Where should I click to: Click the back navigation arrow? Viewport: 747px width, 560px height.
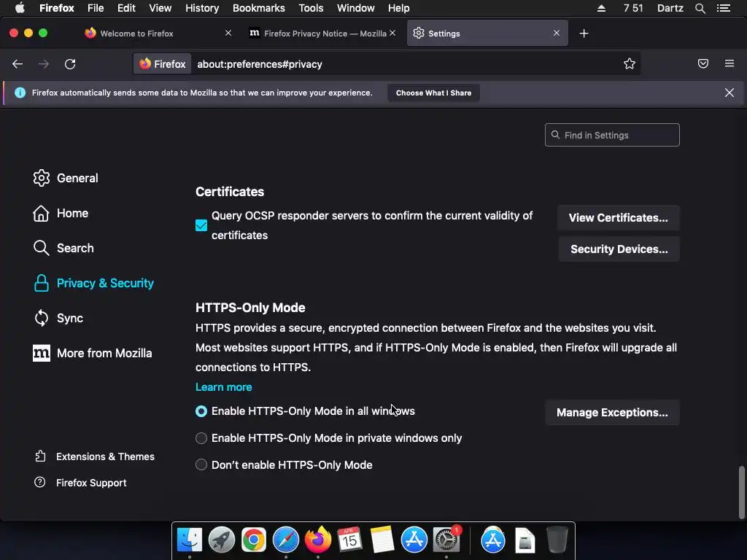tap(18, 64)
